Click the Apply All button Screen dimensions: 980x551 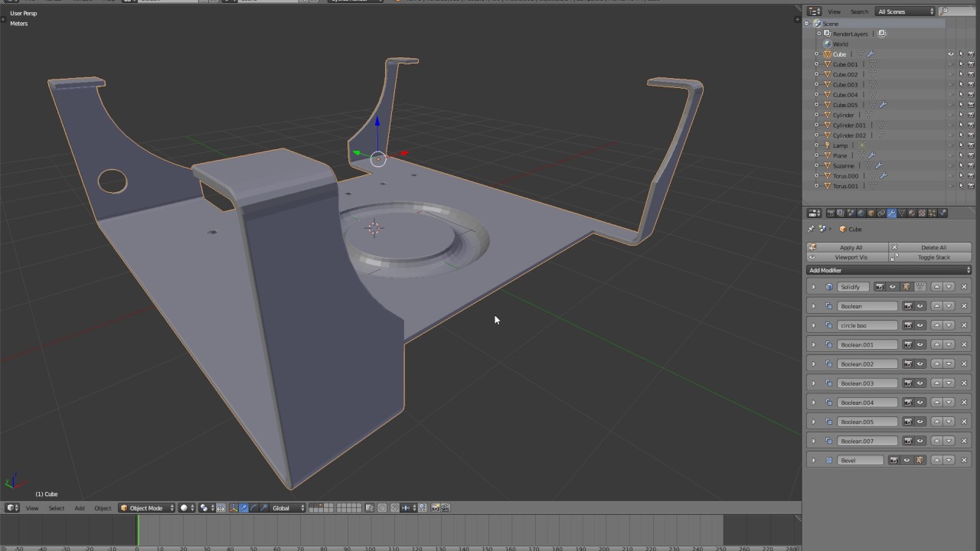point(848,247)
